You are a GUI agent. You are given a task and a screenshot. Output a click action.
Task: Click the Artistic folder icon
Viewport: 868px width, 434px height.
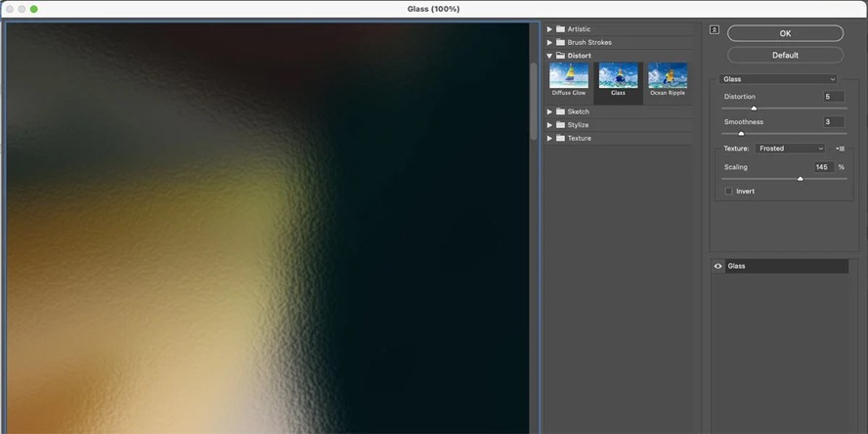560,28
